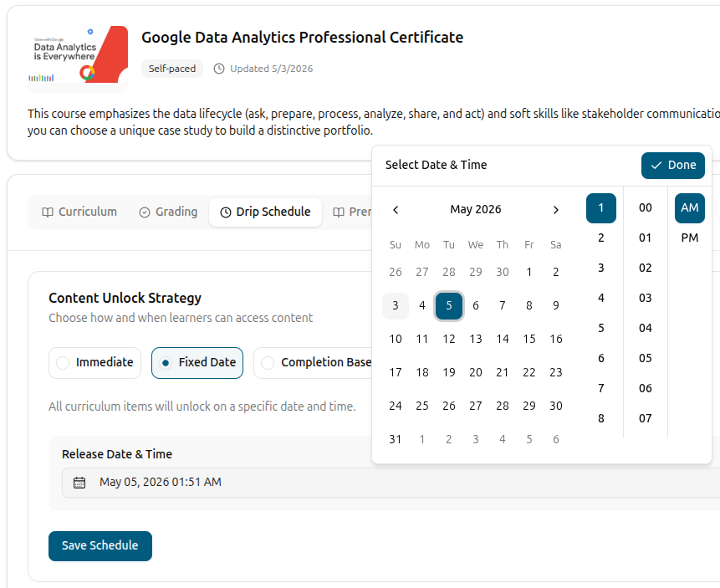Pick May 15 in the calendar
The width and height of the screenshot is (720, 588).
pos(529,339)
